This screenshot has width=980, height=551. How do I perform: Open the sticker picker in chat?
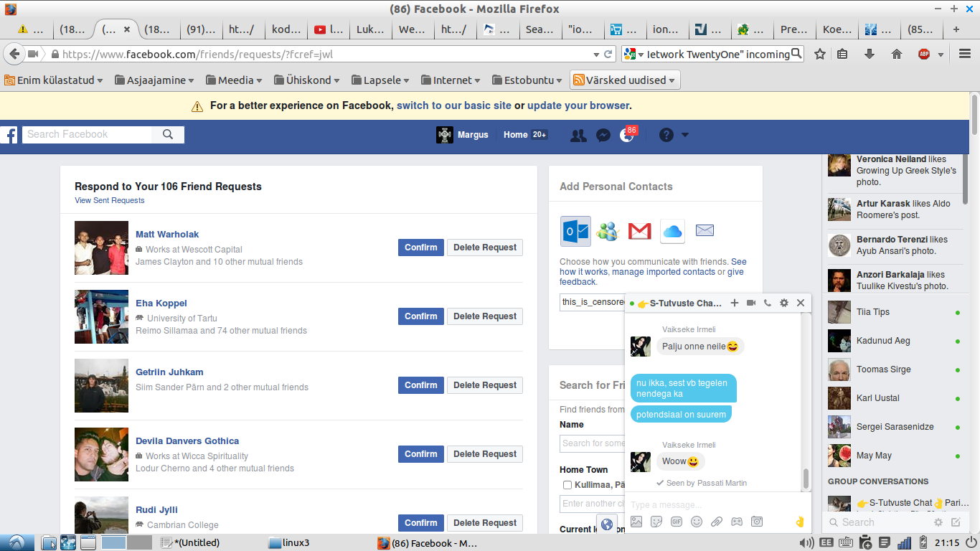pyautogui.click(x=656, y=522)
